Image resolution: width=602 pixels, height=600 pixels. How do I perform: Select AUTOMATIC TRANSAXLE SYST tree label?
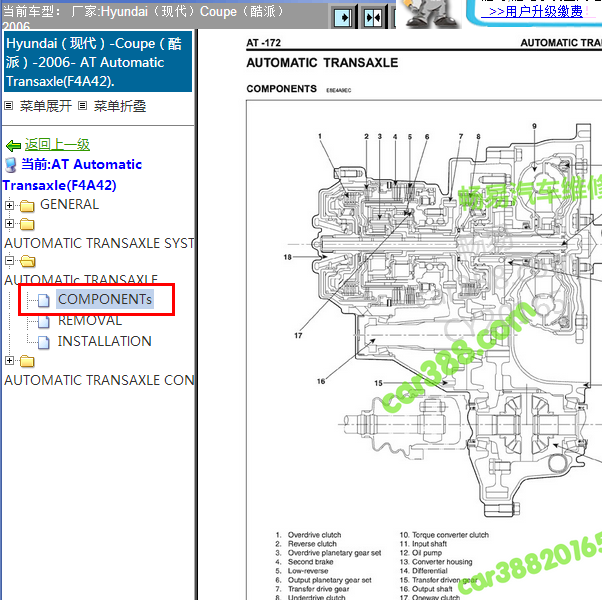(x=99, y=243)
